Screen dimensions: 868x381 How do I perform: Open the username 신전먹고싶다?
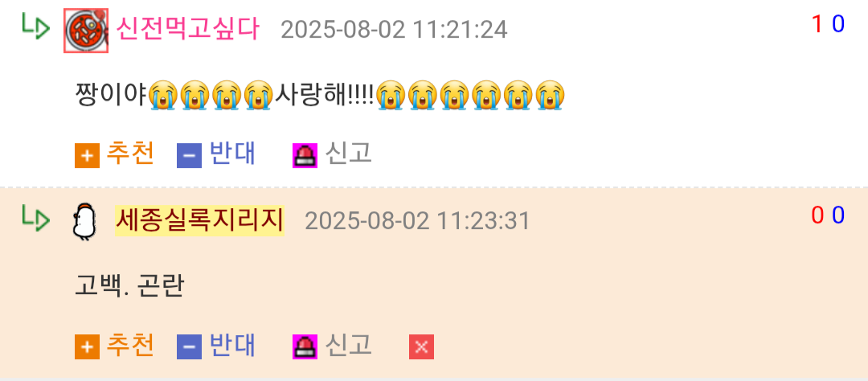pyautogui.click(x=187, y=29)
